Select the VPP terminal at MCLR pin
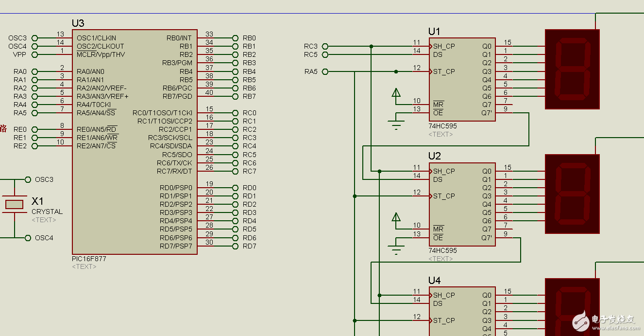Viewport: 644px width, 336px height. point(34,54)
